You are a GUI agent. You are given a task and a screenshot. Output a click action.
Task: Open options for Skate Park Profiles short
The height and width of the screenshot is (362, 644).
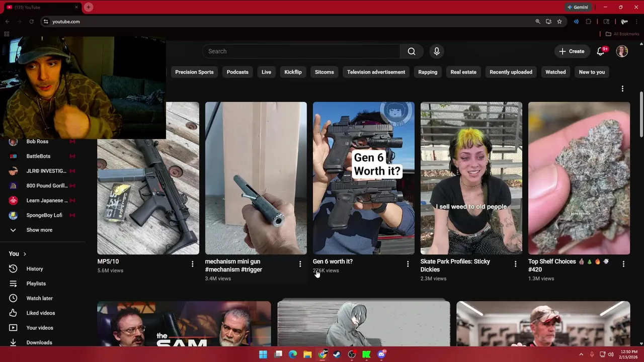coord(515,264)
